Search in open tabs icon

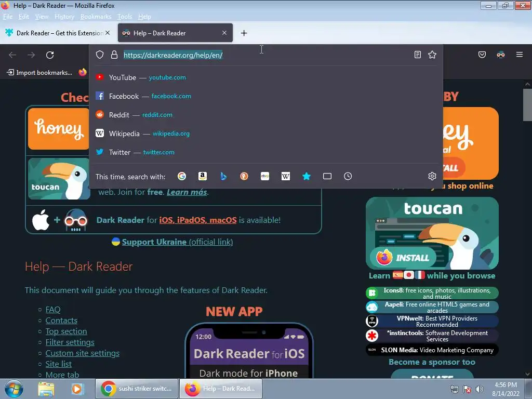point(327,176)
